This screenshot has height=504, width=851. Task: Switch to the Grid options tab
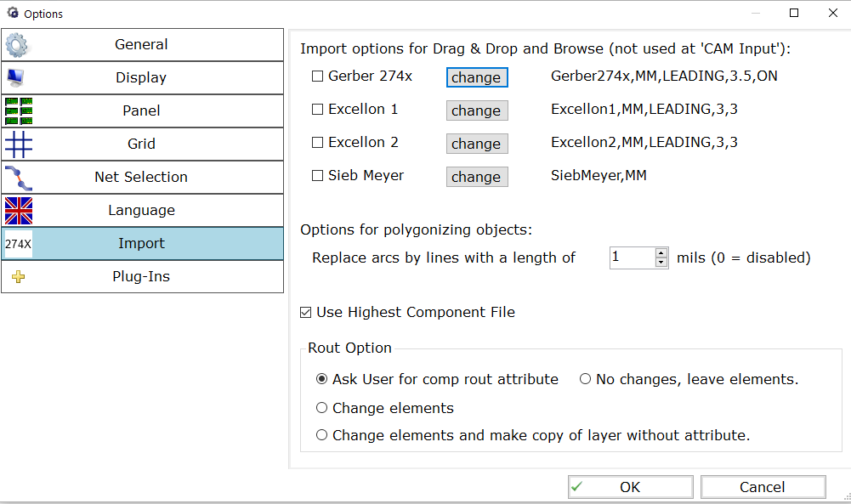coord(142,144)
